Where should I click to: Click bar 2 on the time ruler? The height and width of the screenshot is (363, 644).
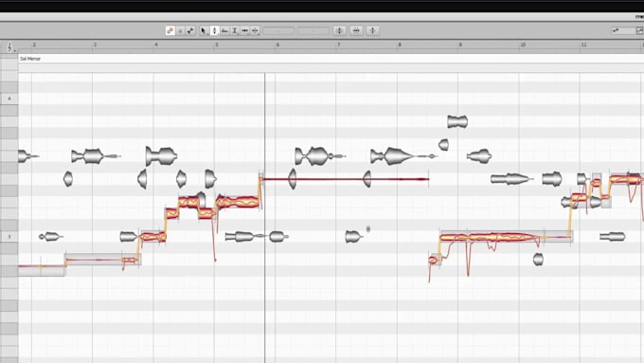(34, 45)
